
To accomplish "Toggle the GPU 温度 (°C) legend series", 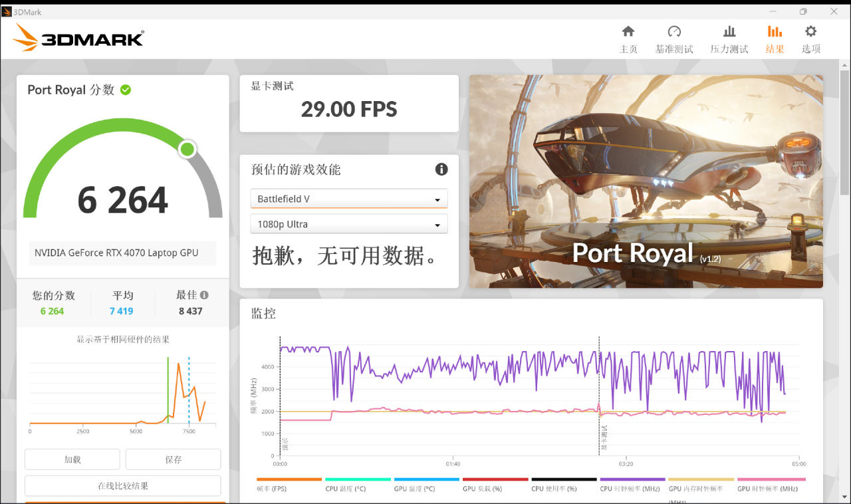I will (x=426, y=485).
